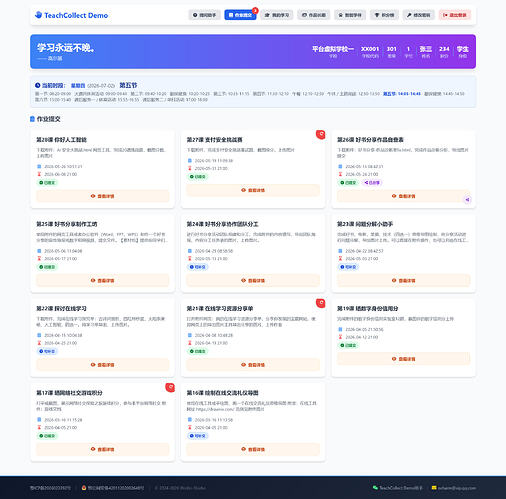Open the 积分榜 trophy nav item
The height and width of the screenshot is (499, 506).
384,15
